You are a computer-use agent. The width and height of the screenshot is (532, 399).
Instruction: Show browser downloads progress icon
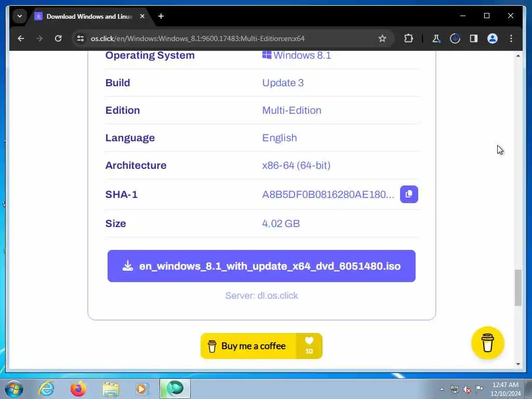[455, 38]
